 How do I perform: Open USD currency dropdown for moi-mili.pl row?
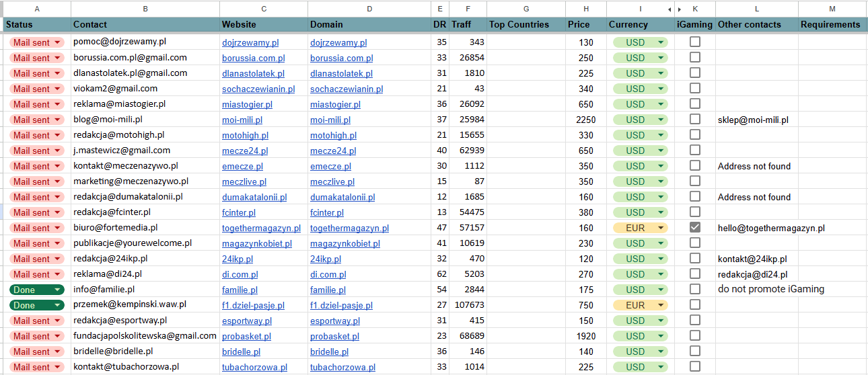pos(640,120)
